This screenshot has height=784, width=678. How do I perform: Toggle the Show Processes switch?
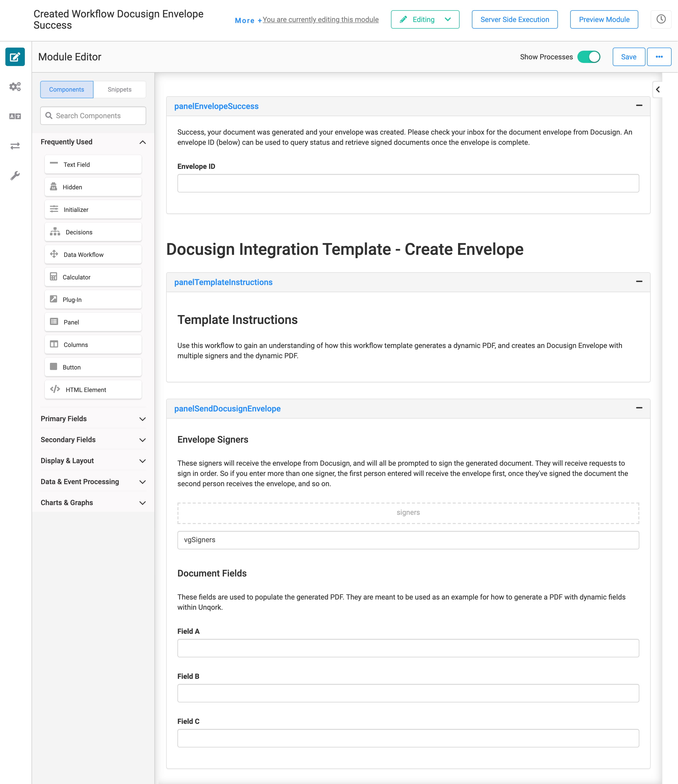pyautogui.click(x=589, y=57)
